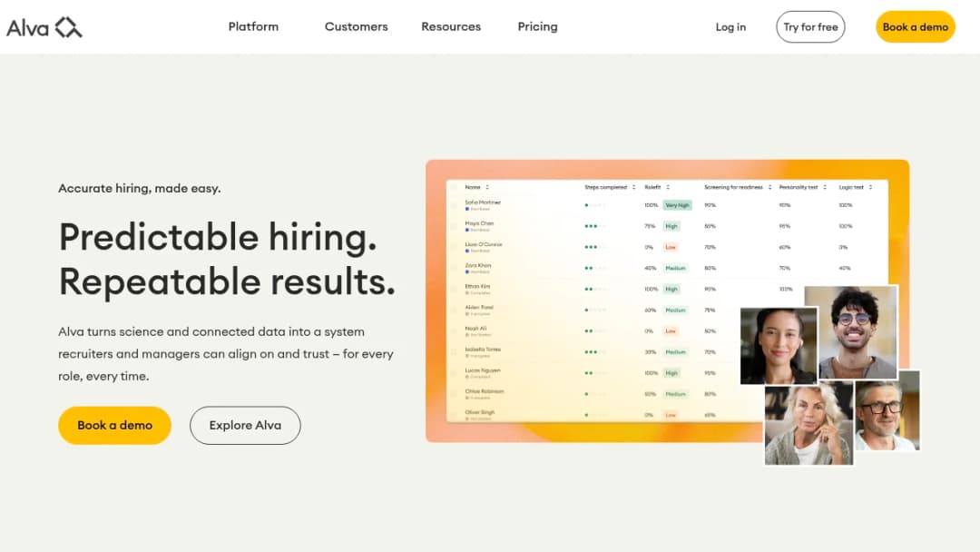Select the Very high rolefit badge
The image size is (980, 552).
[677, 205]
